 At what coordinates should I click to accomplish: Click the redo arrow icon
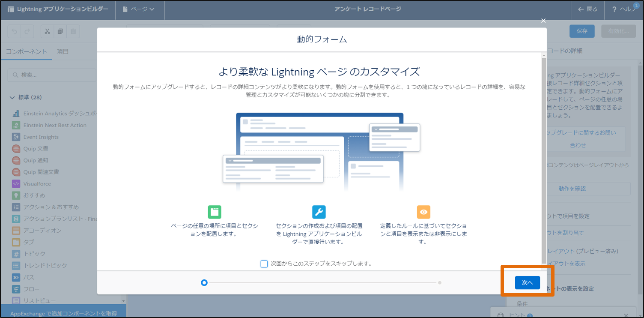27,32
